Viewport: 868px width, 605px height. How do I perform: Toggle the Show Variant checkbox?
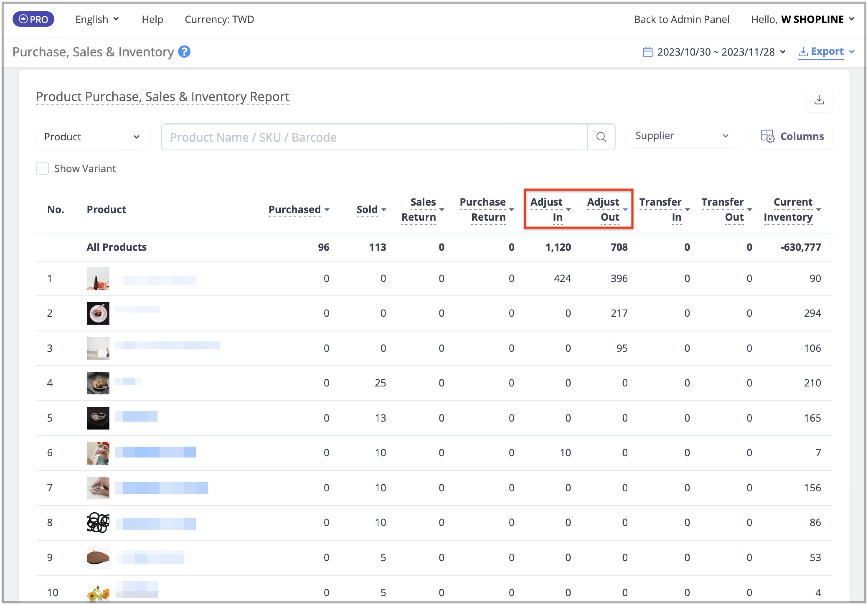(42, 169)
